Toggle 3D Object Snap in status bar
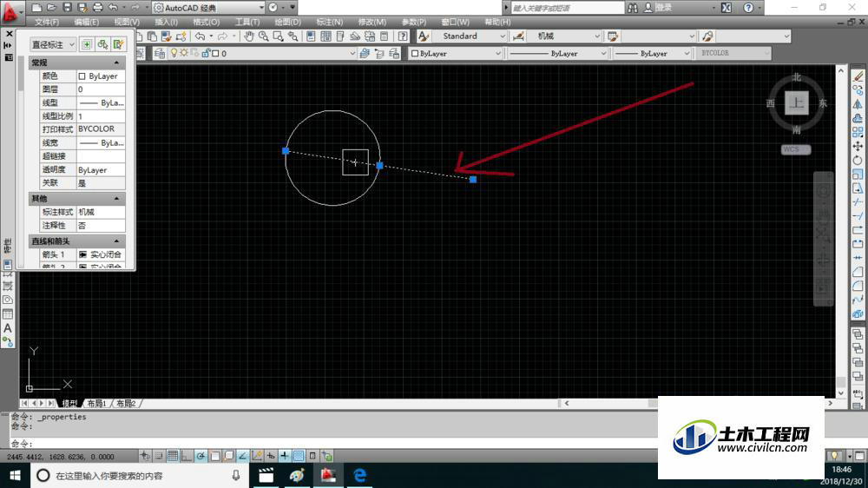This screenshot has height=488, width=868. click(x=228, y=456)
